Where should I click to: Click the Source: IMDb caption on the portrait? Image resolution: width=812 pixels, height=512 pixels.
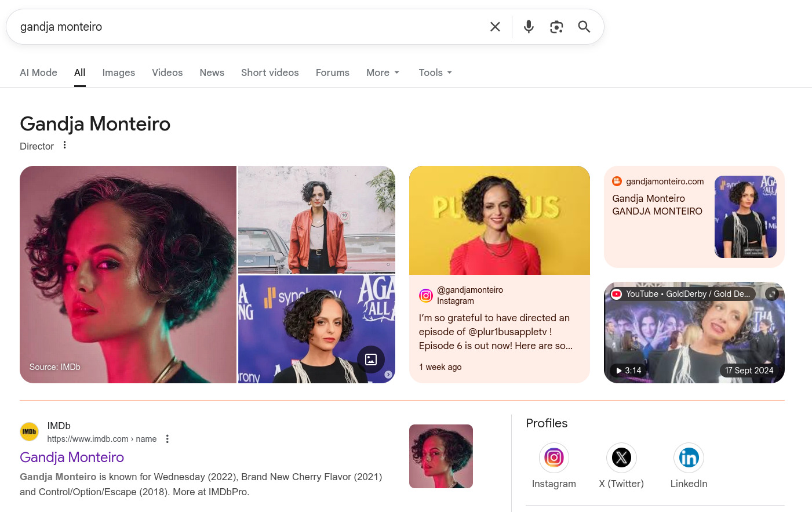coord(55,367)
